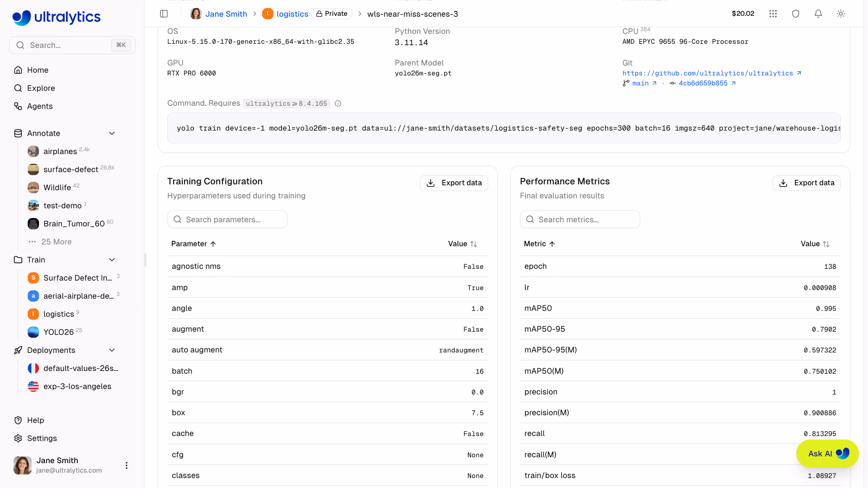Image resolution: width=868 pixels, height=488 pixels.
Task: Click Annotate section label
Action: 43,133
